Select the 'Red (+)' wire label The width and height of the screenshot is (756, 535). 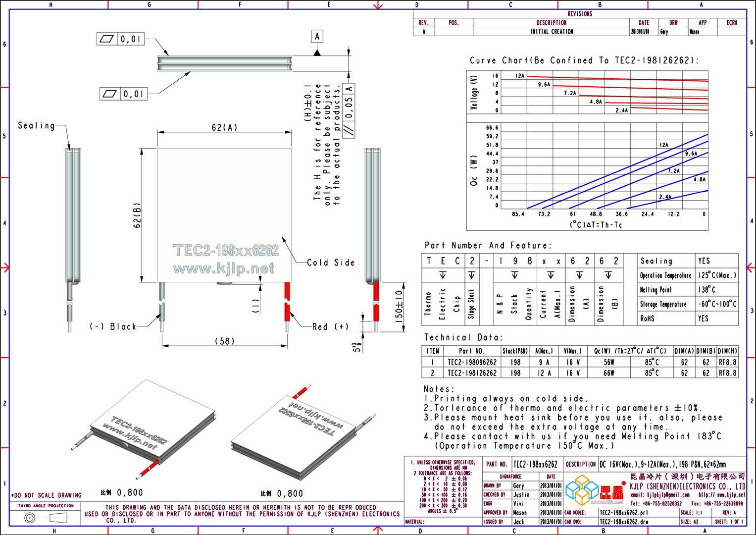coord(330,326)
